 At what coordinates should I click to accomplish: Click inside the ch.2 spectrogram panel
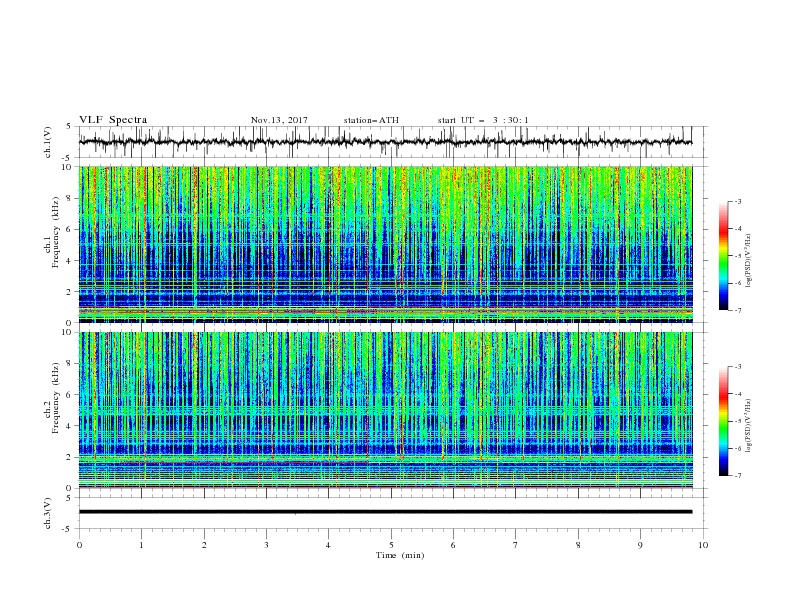pos(385,410)
